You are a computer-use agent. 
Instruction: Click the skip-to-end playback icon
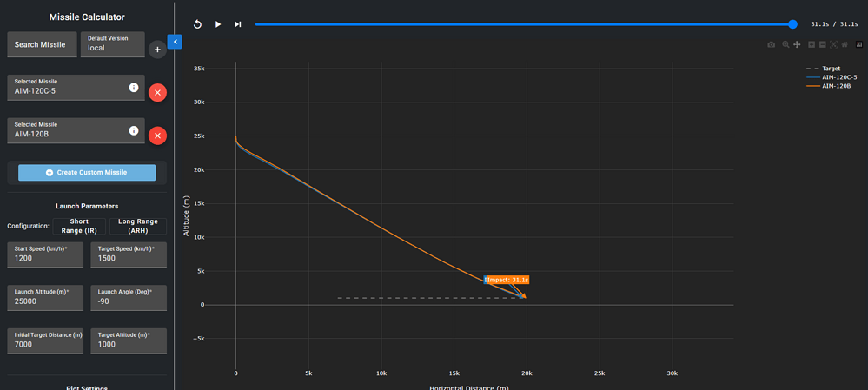(x=237, y=24)
